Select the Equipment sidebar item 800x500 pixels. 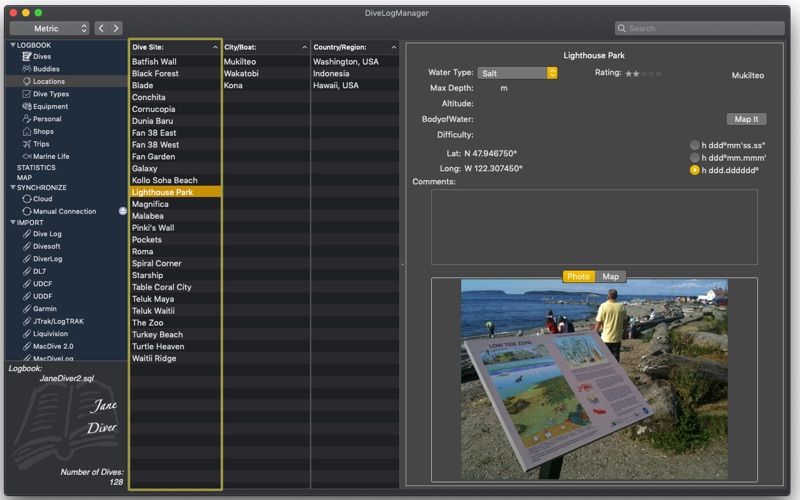pyautogui.click(x=50, y=106)
